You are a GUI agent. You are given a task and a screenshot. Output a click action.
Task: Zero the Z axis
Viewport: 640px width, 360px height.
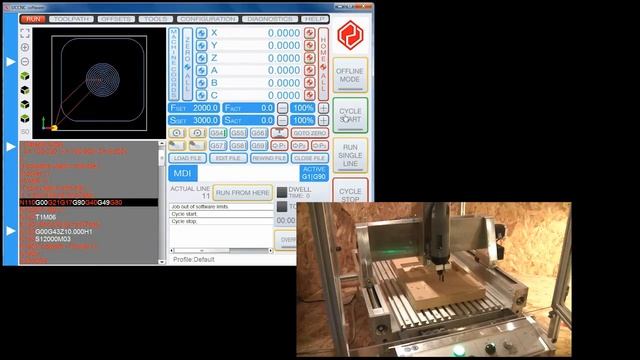[x=201, y=58]
